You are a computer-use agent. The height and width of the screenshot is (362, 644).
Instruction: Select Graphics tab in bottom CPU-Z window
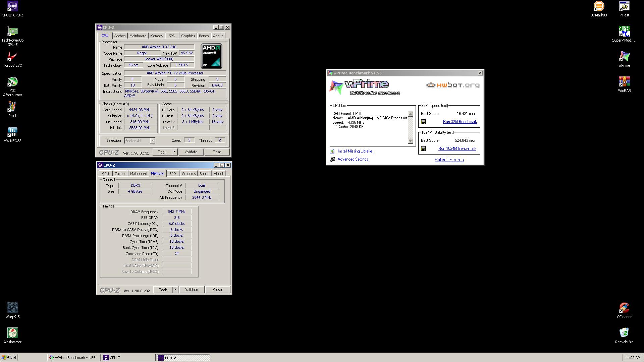pos(189,174)
